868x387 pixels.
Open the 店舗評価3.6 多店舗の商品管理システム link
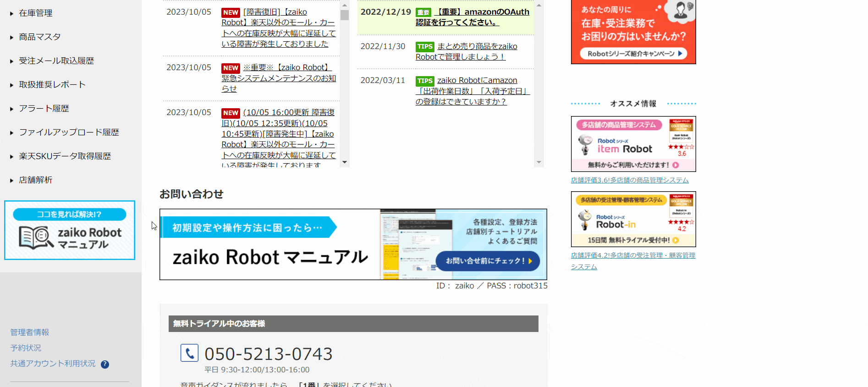tap(630, 180)
